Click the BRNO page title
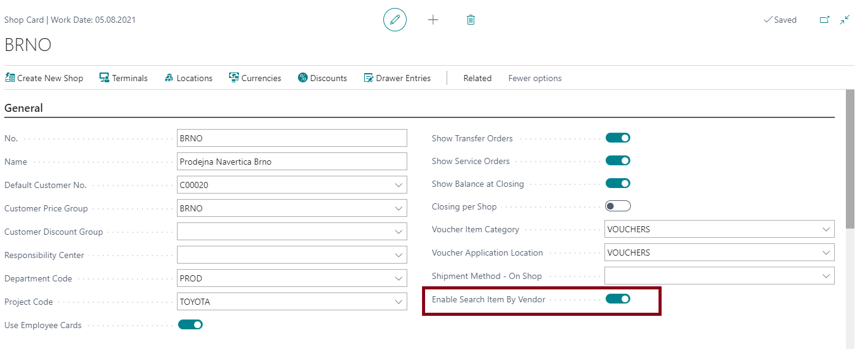 coord(28,45)
